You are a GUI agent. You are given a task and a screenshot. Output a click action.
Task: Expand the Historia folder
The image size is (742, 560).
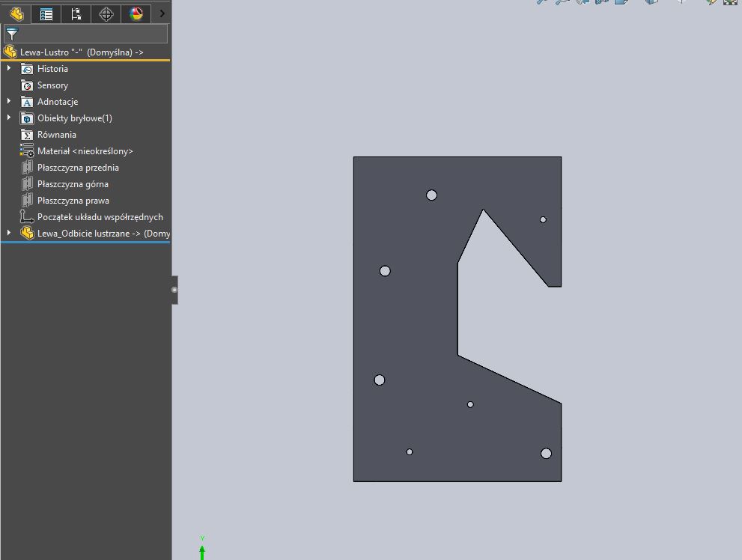9,69
